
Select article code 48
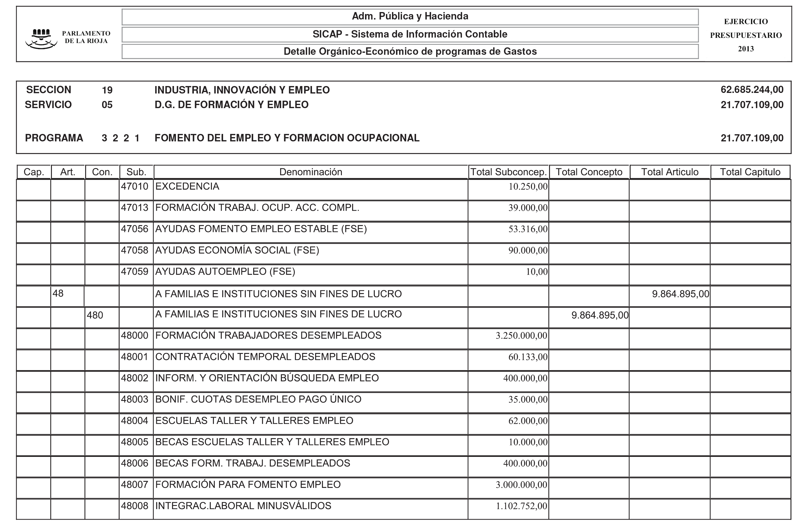[58, 293]
